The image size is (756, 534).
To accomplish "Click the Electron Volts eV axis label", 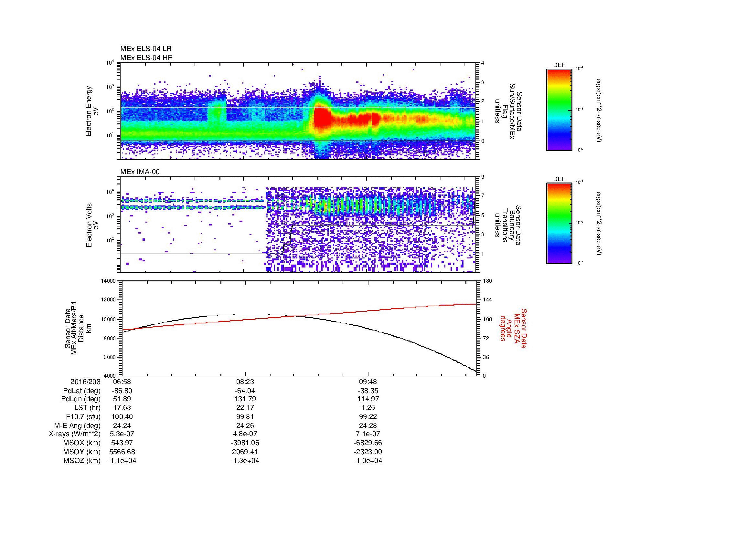I will click(92, 225).
